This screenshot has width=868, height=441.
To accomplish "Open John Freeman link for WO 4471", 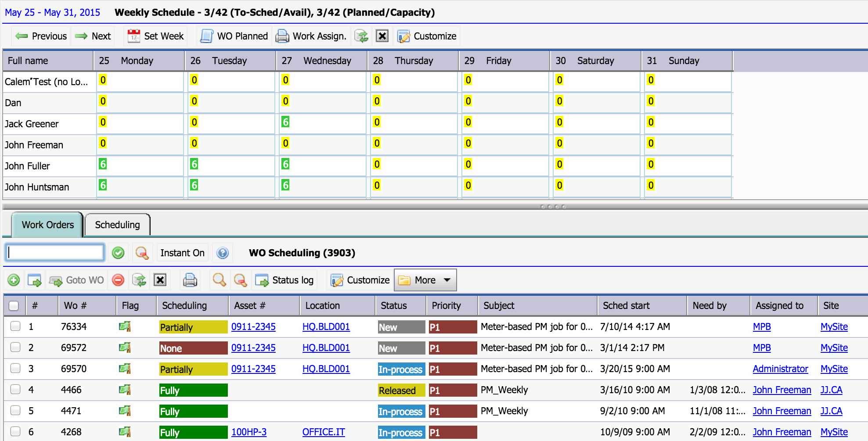I will 782,411.
